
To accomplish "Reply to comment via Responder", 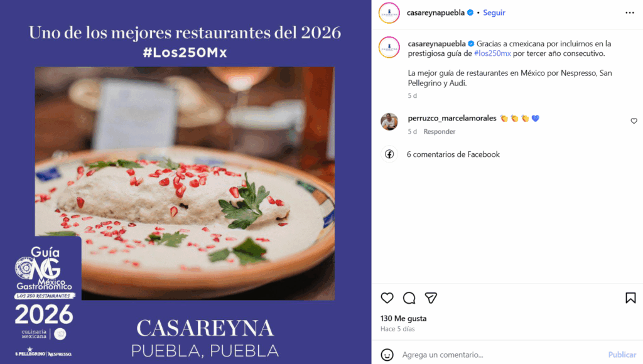I will 439,132.
